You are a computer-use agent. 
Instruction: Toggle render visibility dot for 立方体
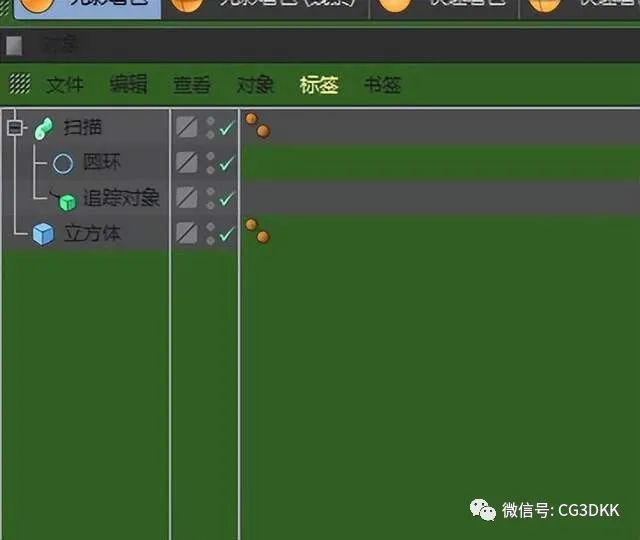coord(211,241)
